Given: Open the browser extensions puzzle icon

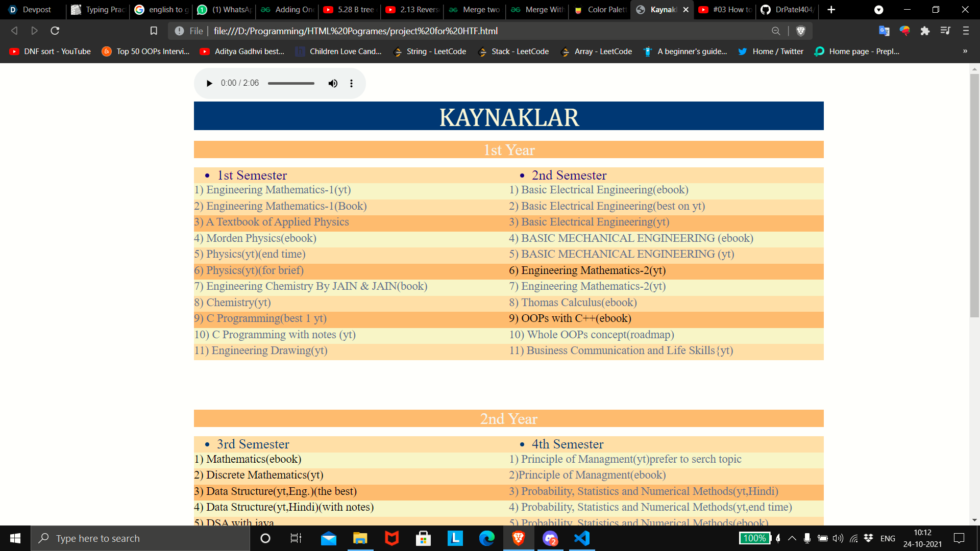Looking at the screenshot, I should [x=925, y=31].
